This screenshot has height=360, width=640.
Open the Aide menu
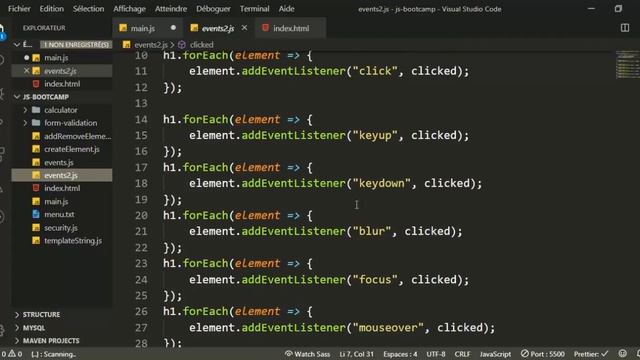coord(286,9)
